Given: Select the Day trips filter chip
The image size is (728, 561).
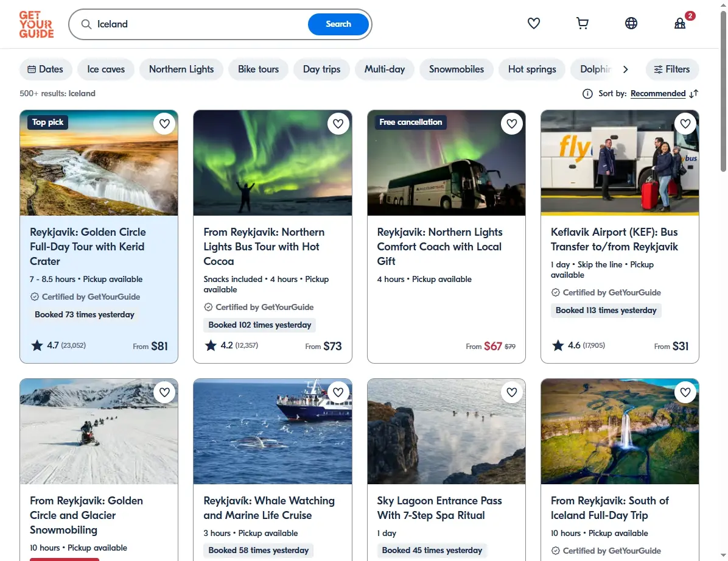Looking at the screenshot, I should coord(322,69).
